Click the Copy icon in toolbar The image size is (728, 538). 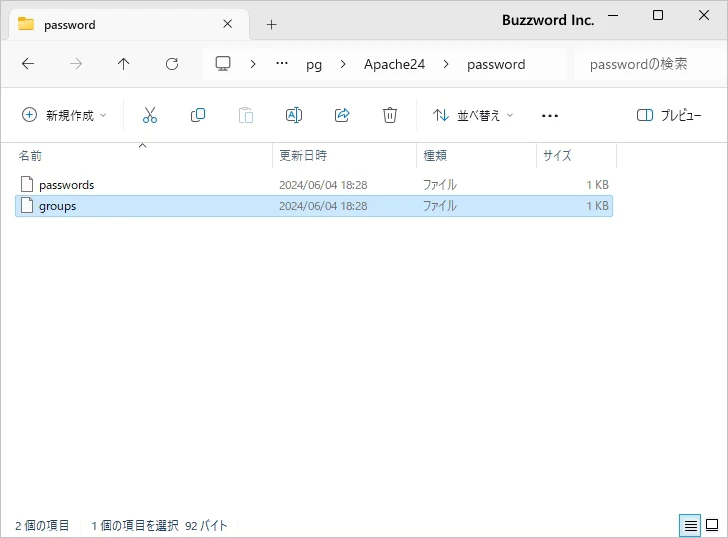(198, 115)
